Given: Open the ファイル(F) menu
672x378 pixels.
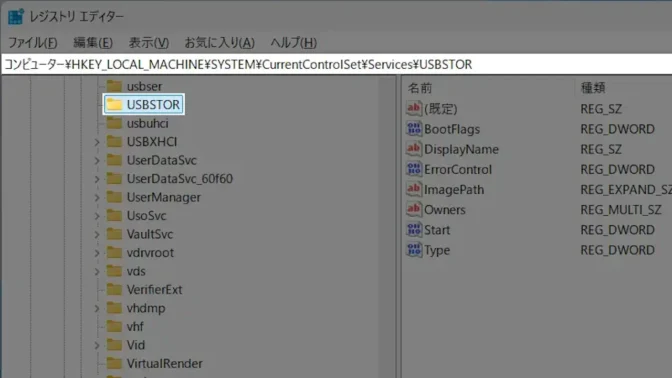Looking at the screenshot, I should 33,43.
